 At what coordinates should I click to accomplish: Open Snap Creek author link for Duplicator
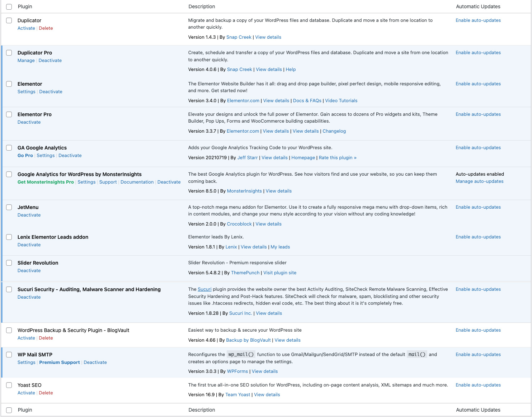239,37
